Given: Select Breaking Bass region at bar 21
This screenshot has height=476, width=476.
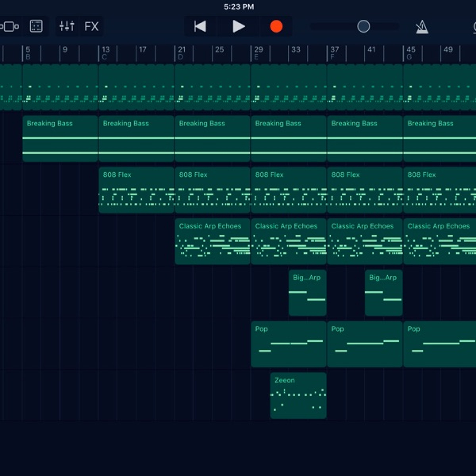Looking at the screenshot, I should coord(212,139).
